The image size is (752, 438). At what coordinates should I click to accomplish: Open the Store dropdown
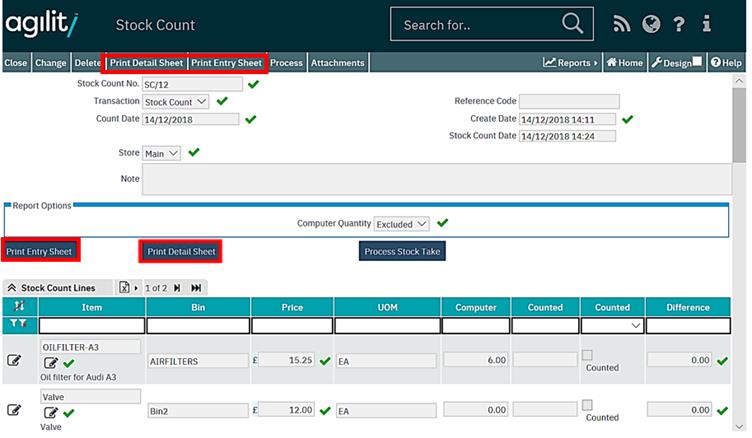[161, 153]
